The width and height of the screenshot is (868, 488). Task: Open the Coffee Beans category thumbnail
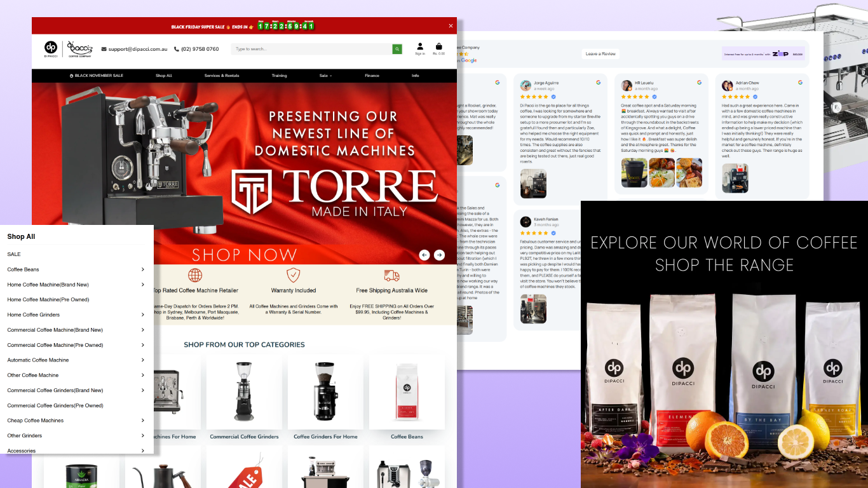tap(407, 394)
